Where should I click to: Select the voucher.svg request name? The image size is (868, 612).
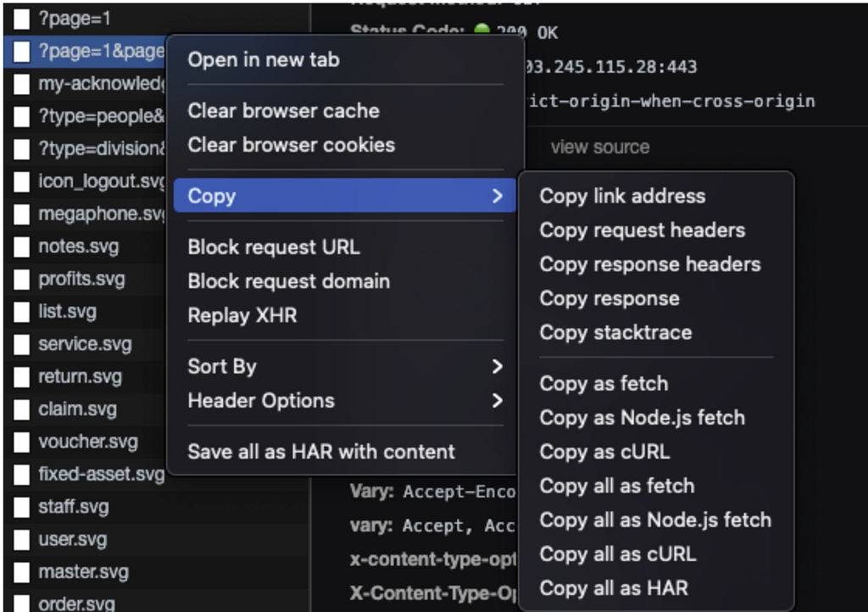pos(88,442)
